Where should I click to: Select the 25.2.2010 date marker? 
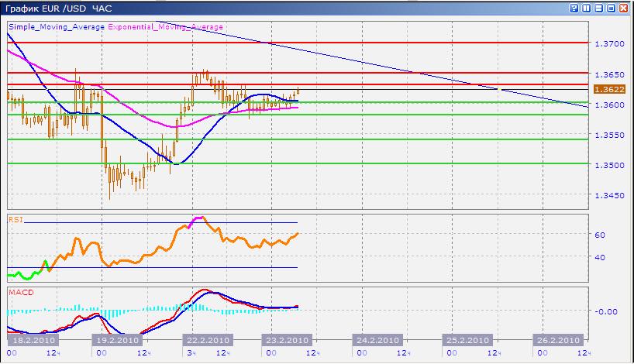coord(466,340)
